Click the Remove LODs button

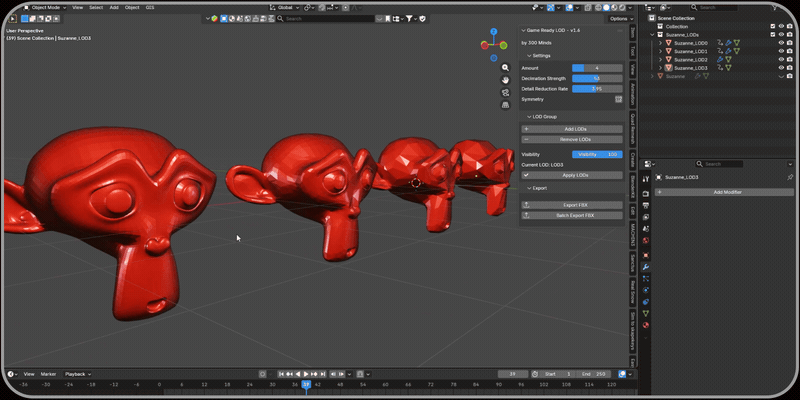point(572,139)
